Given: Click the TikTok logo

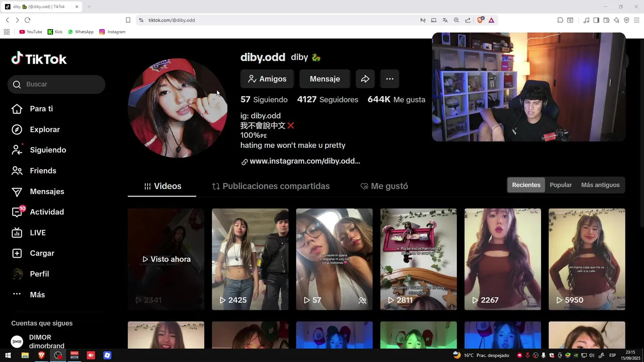Looking at the screenshot, I should pyautogui.click(x=39, y=59).
